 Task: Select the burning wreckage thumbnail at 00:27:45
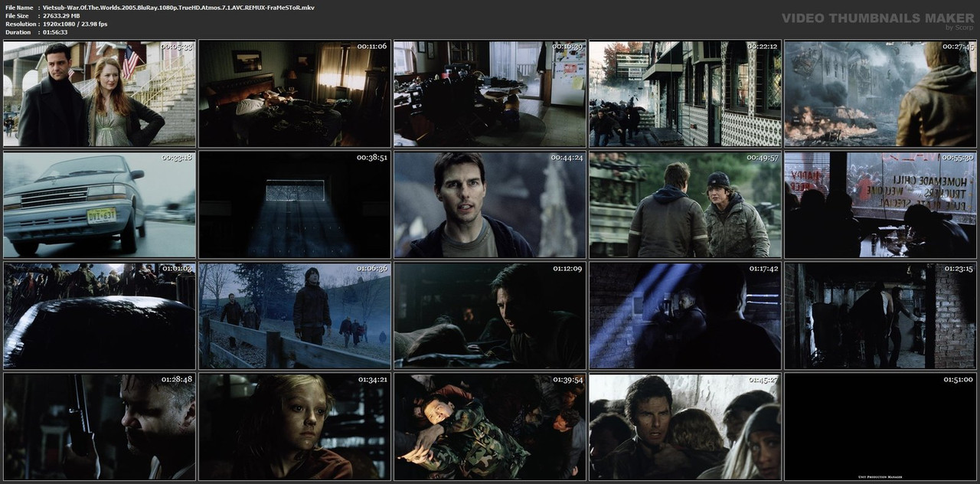pos(880,93)
